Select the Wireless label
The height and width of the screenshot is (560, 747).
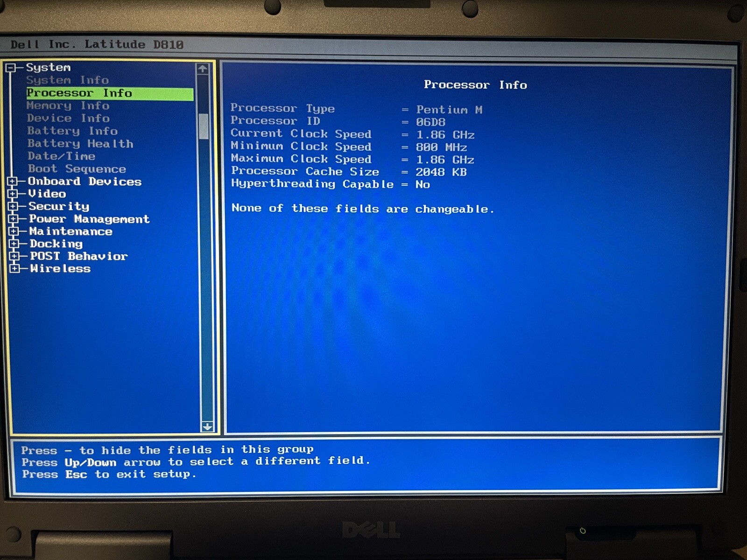(60, 269)
